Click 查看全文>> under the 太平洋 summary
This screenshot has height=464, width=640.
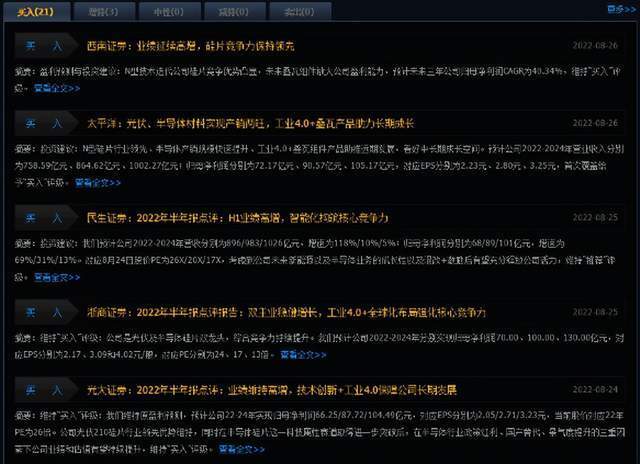pyautogui.click(x=98, y=183)
